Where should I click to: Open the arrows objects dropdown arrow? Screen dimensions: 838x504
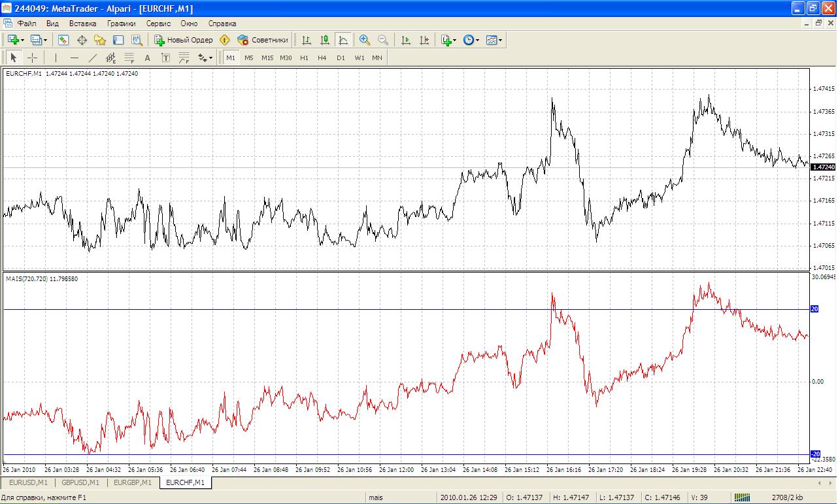[x=211, y=58]
